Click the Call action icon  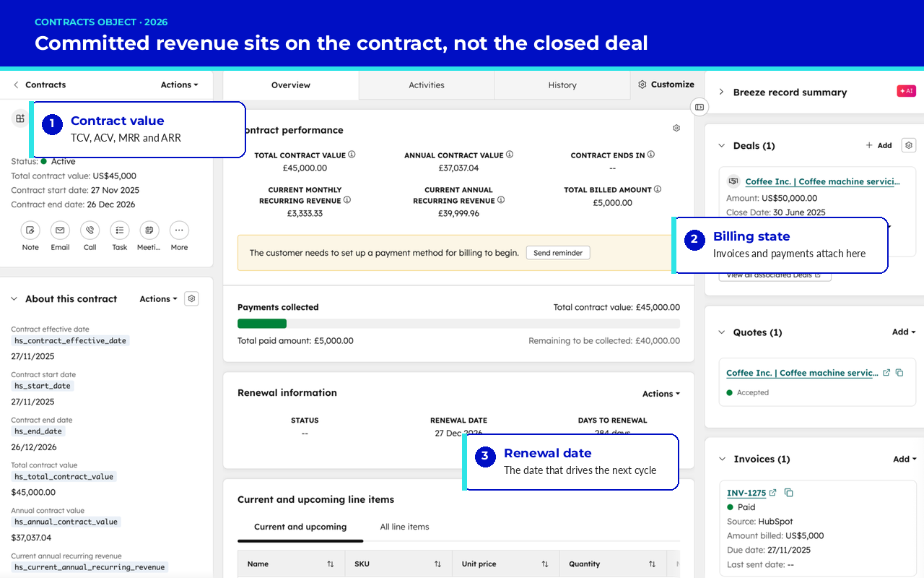click(x=90, y=230)
